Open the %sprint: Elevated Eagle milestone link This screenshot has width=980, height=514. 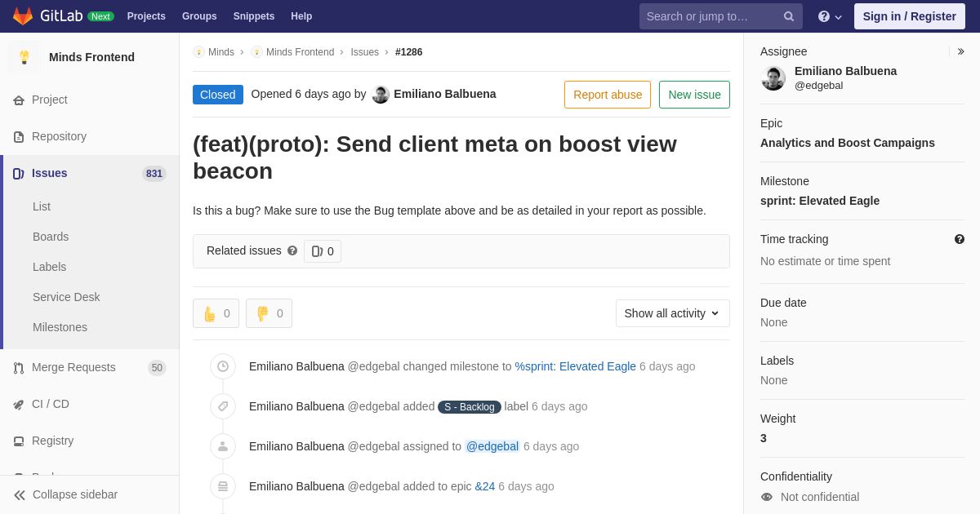point(576,366)
